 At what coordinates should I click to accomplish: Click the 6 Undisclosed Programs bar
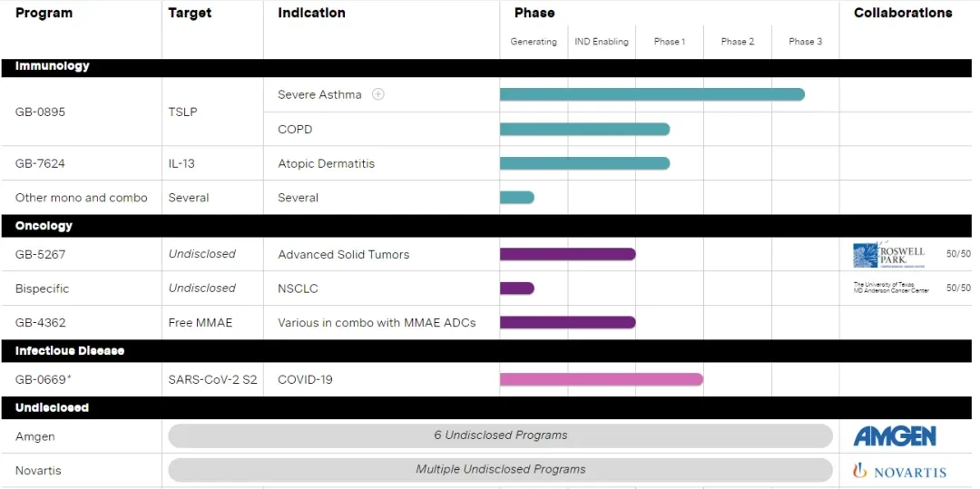(x=500, y=435)
